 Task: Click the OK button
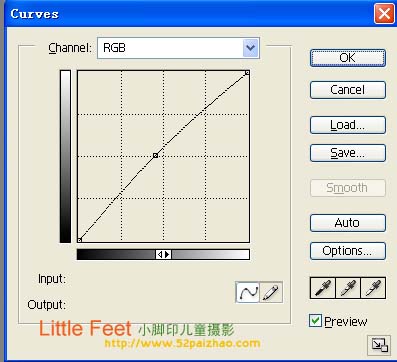[348, 58]
